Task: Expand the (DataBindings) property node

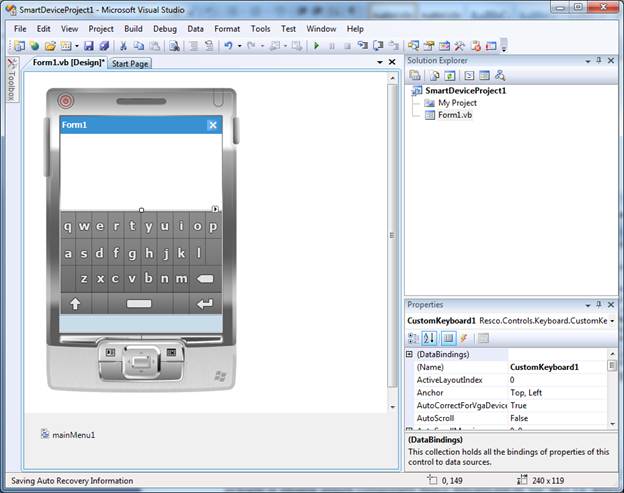Action: pyautogui.click(x=409, y=354)
